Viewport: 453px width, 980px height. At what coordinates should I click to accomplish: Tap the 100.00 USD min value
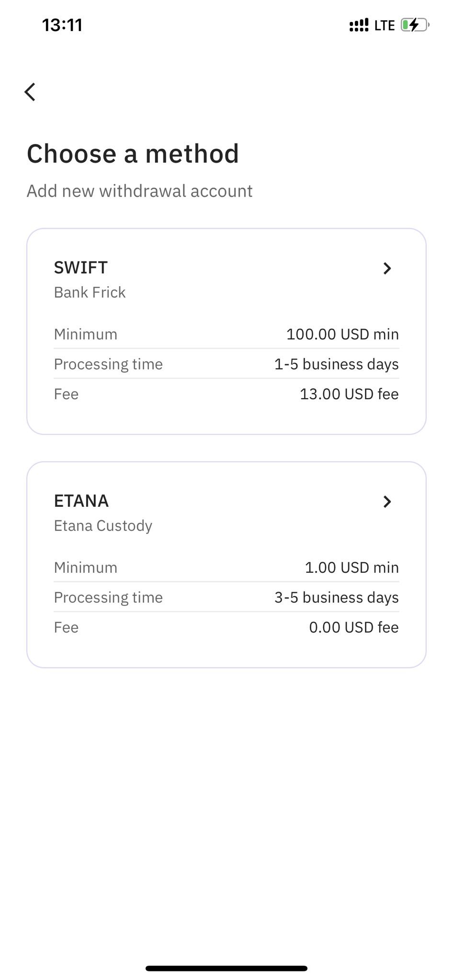342,334
